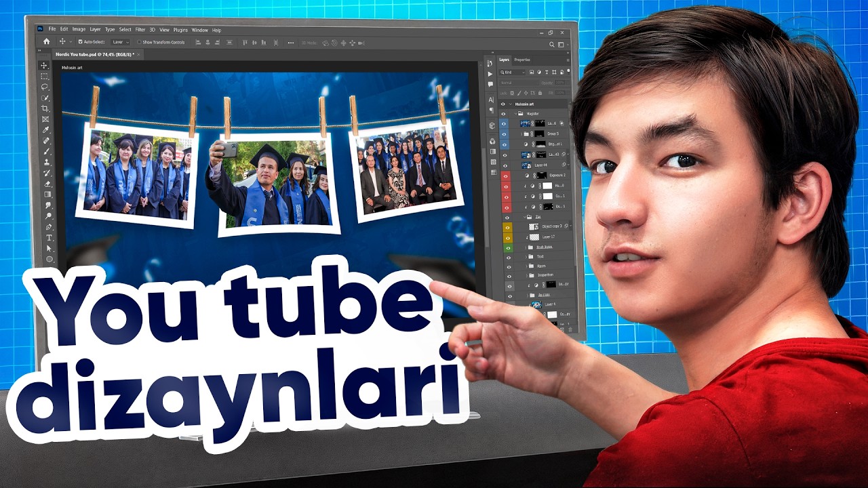Switch to the Properties tab

point(522,60)
